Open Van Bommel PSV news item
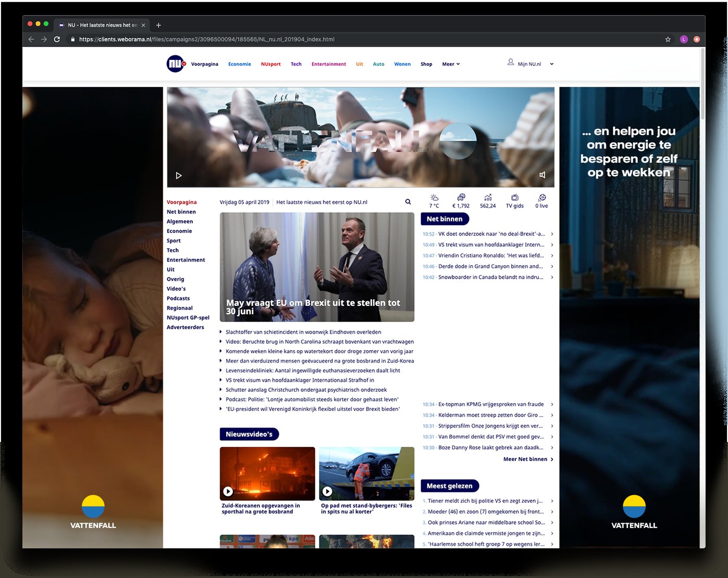 (x=490, y=437)
